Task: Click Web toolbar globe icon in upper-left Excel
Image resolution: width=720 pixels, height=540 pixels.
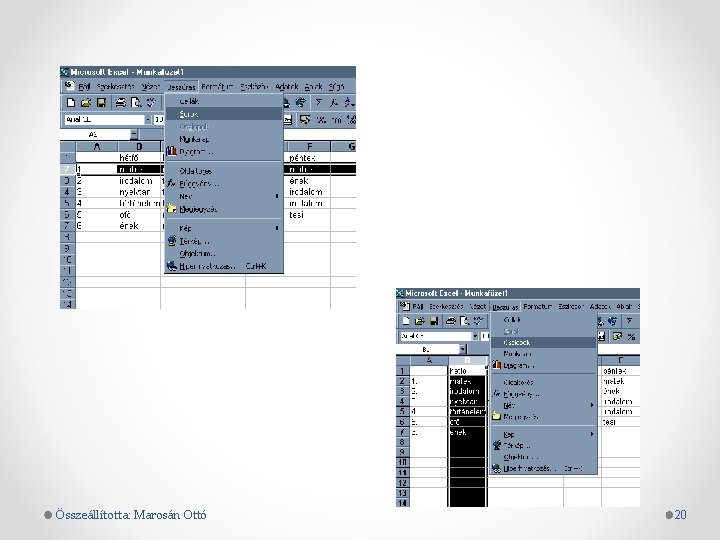Action: [301, 103]
